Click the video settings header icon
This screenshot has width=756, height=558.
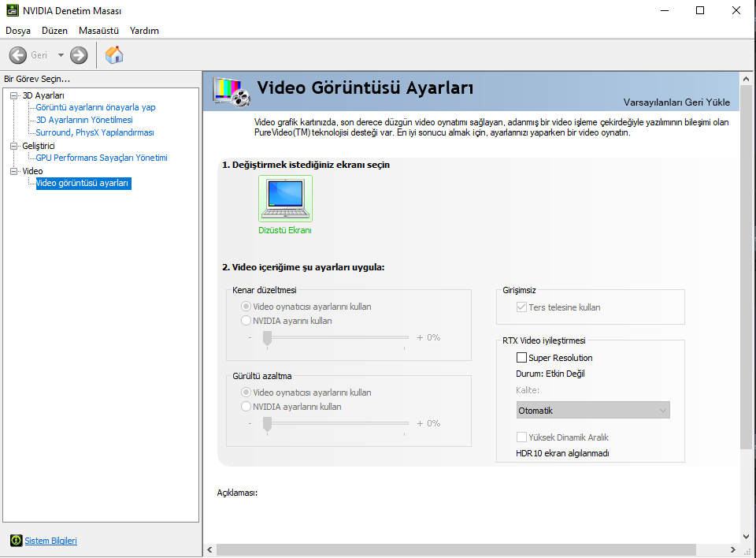point(232,91)
